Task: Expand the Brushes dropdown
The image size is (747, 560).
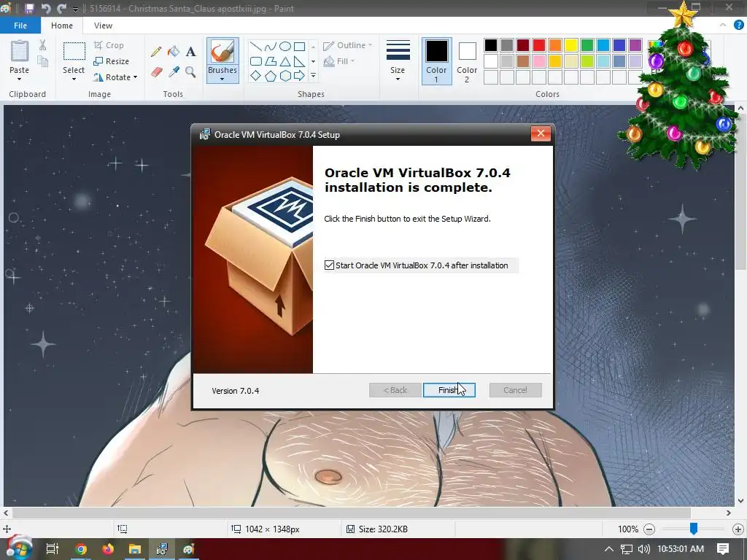Action: coord(222,79)
